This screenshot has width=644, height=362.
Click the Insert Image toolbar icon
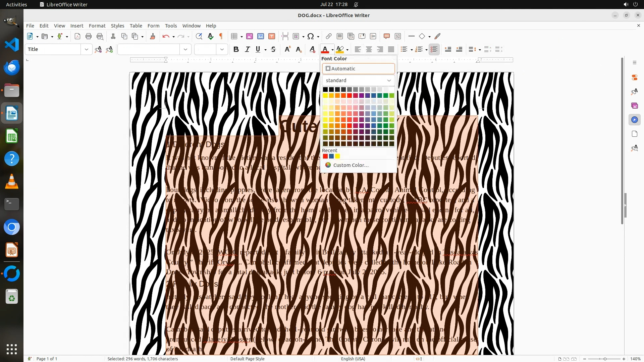pos(250,36)
